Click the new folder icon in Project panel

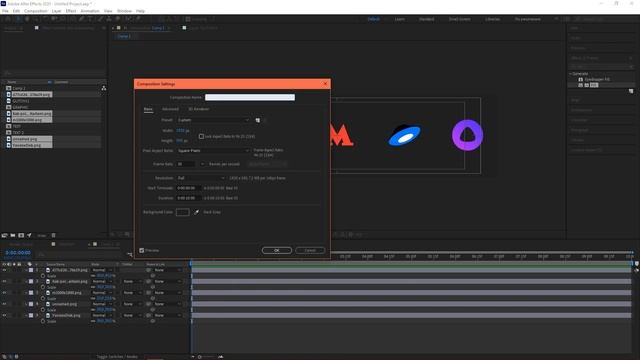coord(13,236)
